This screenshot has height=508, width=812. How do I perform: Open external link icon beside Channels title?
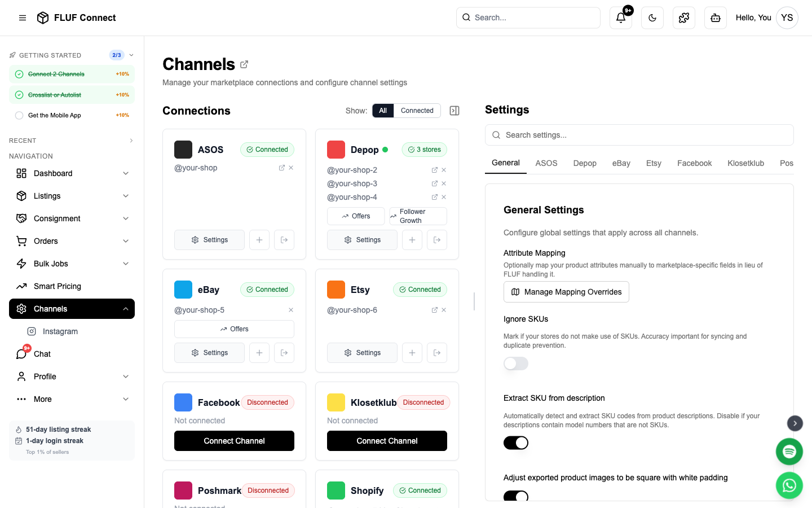(244, 64)
